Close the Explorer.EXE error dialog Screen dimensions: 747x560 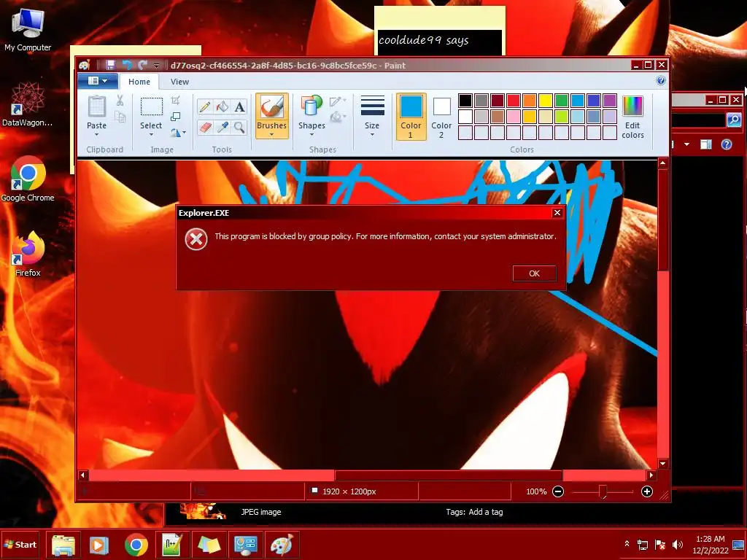click(557, 213)
